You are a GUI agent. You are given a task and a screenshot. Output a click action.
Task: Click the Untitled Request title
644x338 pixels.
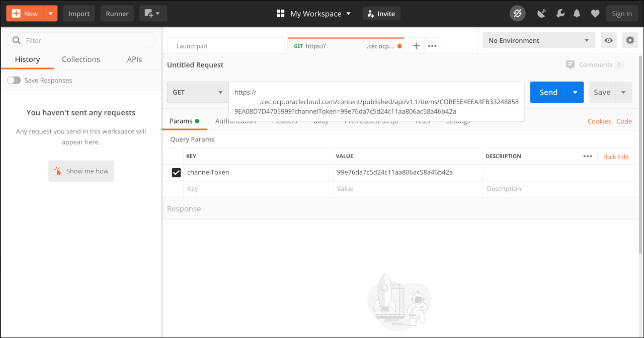point(195,65)
